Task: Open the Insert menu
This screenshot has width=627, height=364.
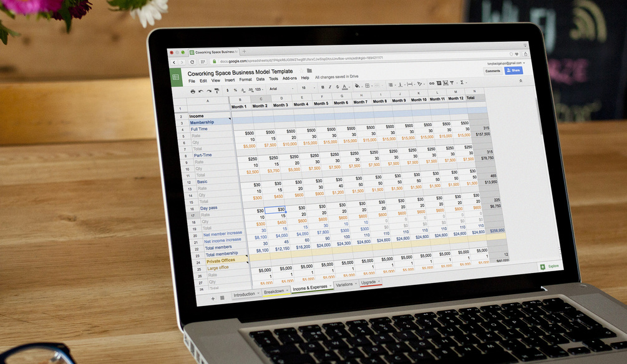Action: [x=230, y=80]
